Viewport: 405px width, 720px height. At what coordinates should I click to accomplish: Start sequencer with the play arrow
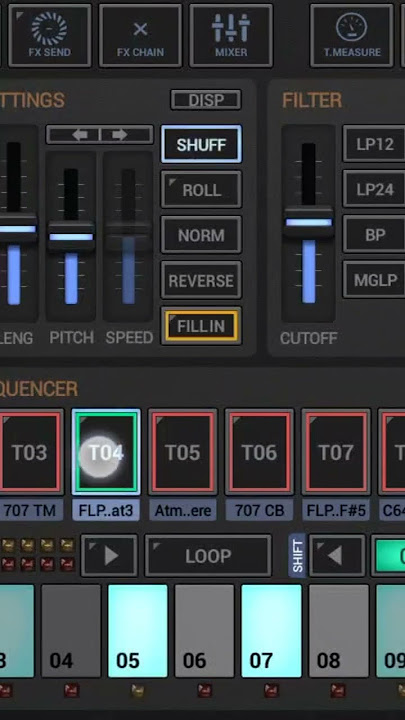pos(109,556)
